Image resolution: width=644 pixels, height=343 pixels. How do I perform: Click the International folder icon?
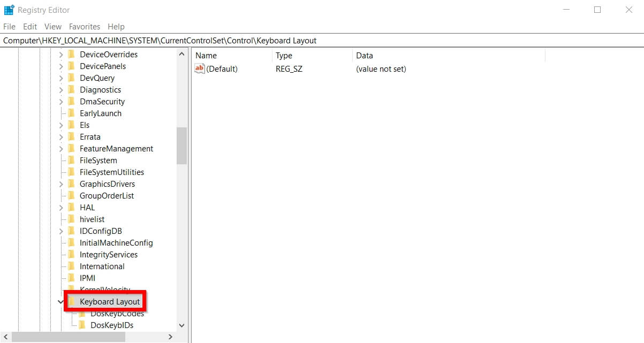(71, 266)
